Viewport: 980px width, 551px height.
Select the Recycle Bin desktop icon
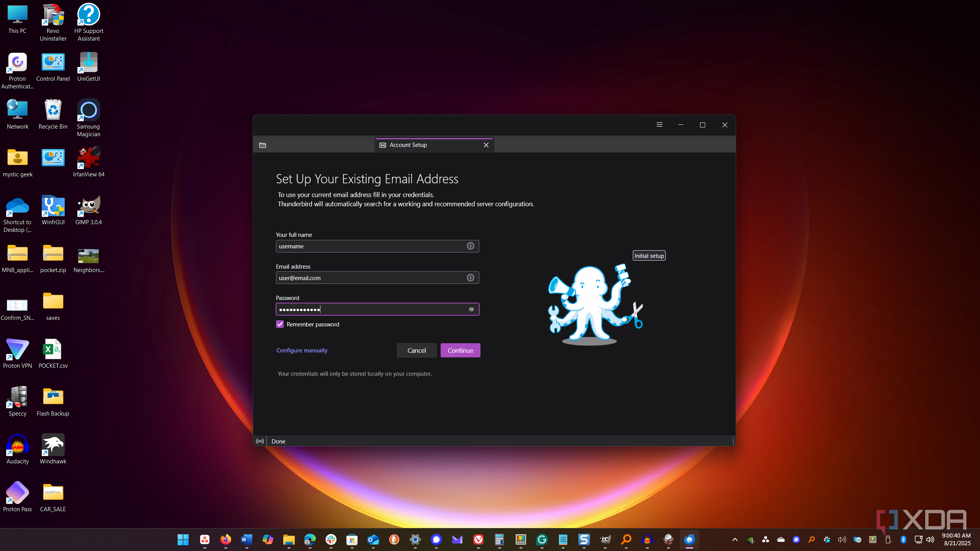53,114
